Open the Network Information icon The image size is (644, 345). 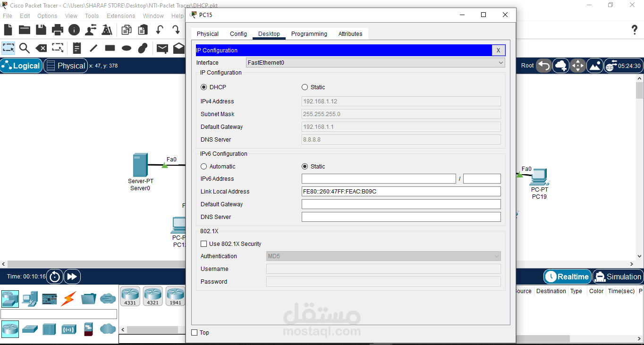[74, 30]
